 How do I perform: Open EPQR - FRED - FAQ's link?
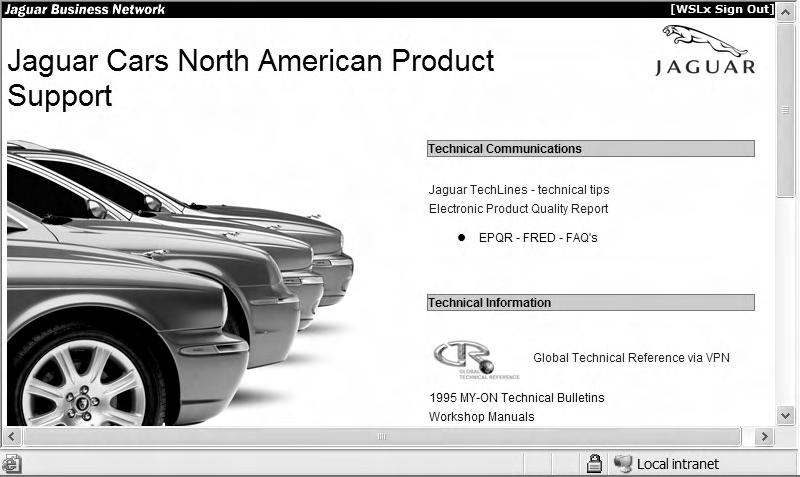click(x=538, y=238)
